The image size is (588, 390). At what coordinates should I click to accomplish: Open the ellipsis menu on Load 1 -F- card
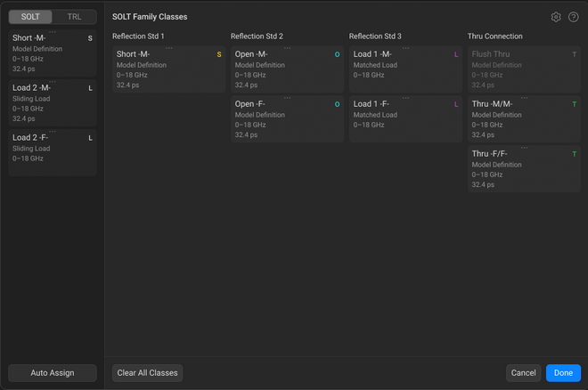(405, 98)
